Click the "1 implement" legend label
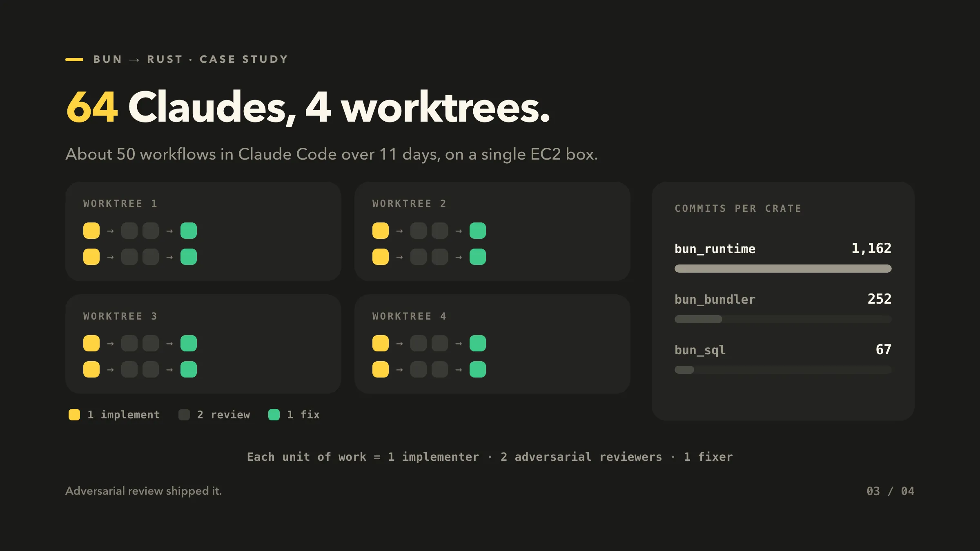The image size is (980, 551). [124, 415]
